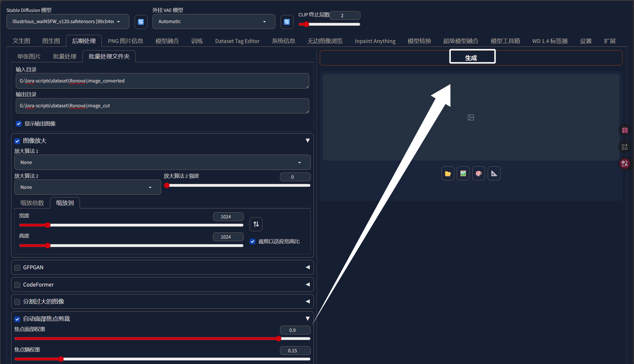Screen dimensions: 634x364
Task: Click the image placeholder in output preview
Action: tap(471, 118)
